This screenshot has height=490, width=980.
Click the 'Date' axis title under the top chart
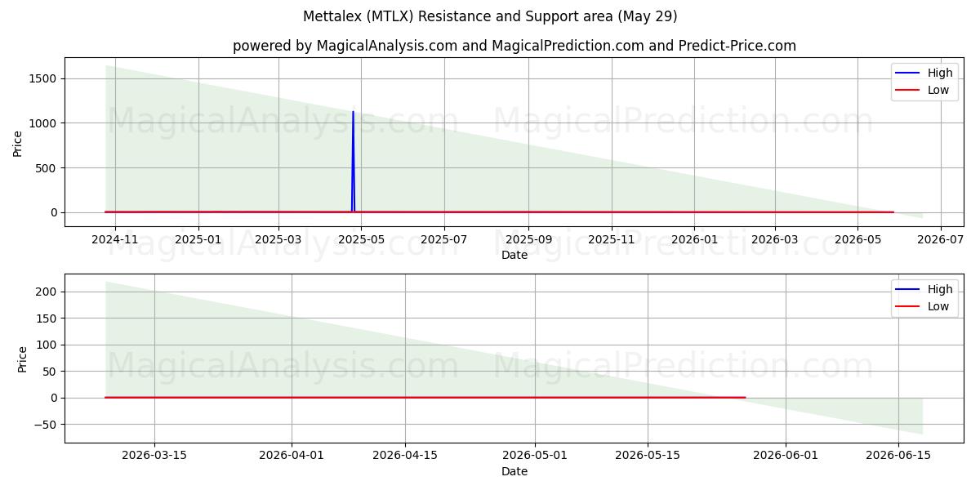coord(514,255)
